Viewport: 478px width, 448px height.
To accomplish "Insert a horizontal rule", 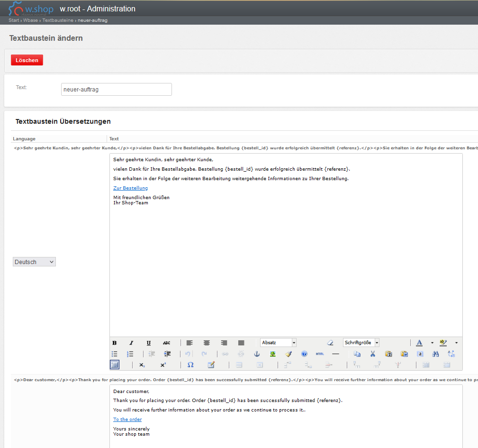I will click(335, 354).
